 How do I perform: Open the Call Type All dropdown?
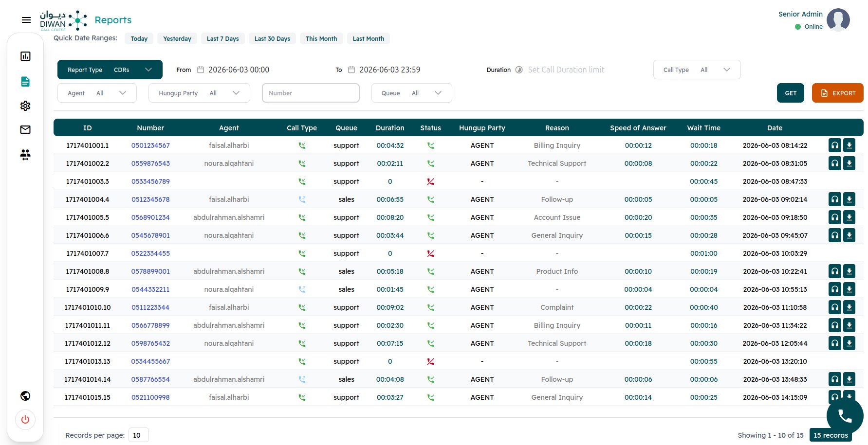point(697,70)
